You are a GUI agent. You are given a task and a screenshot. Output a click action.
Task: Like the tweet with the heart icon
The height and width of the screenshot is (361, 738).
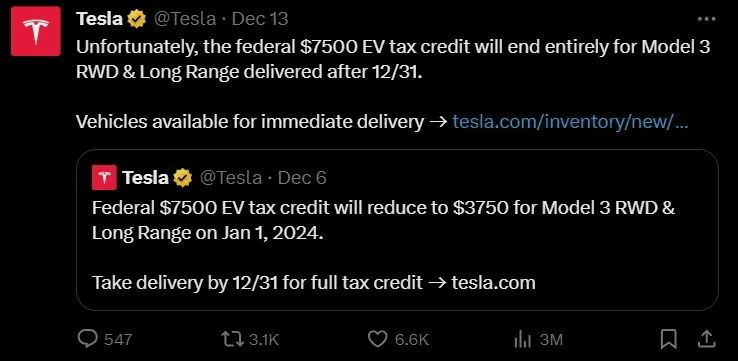pyautogui.click(x=377, y=339)
